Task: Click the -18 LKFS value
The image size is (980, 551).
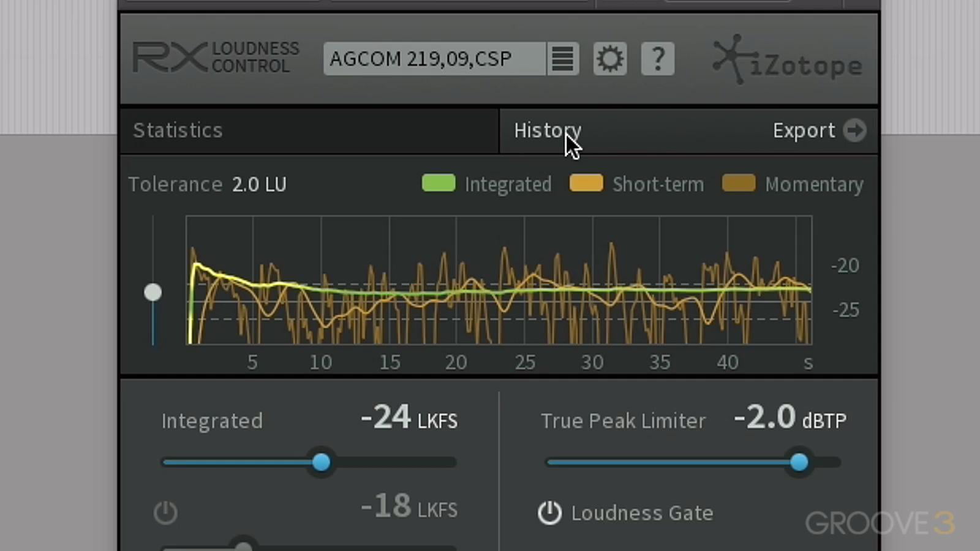Action: 409,507
